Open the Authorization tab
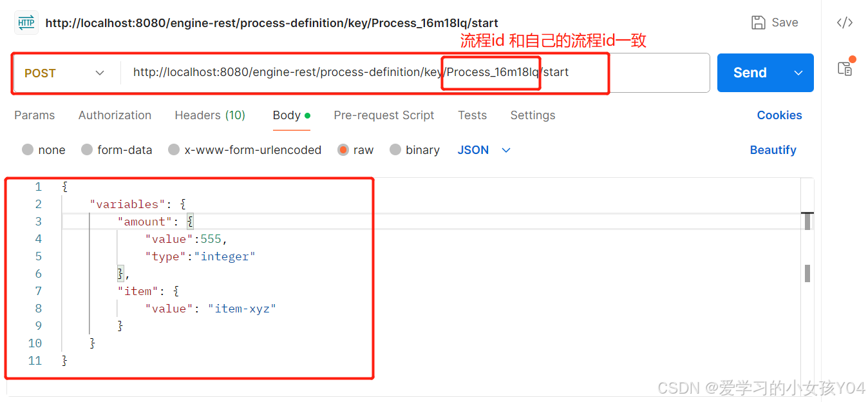 click(x=115, y=115)
